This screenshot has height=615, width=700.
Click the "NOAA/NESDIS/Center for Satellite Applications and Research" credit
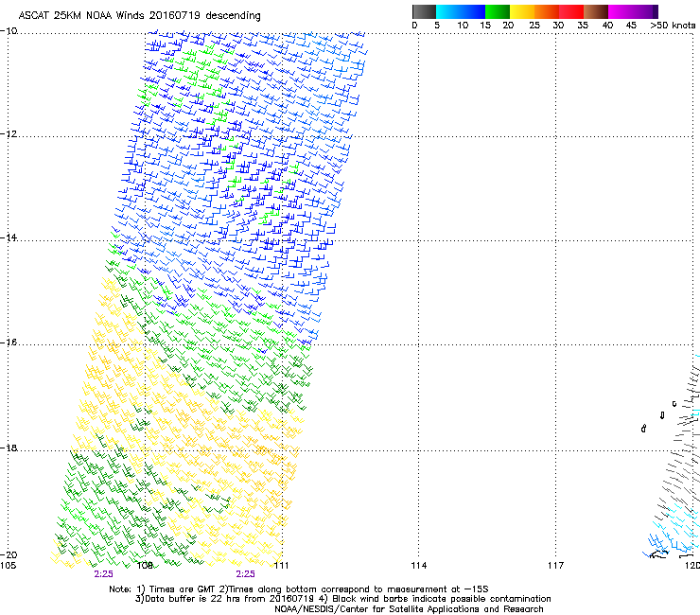(x=409, y=609)
